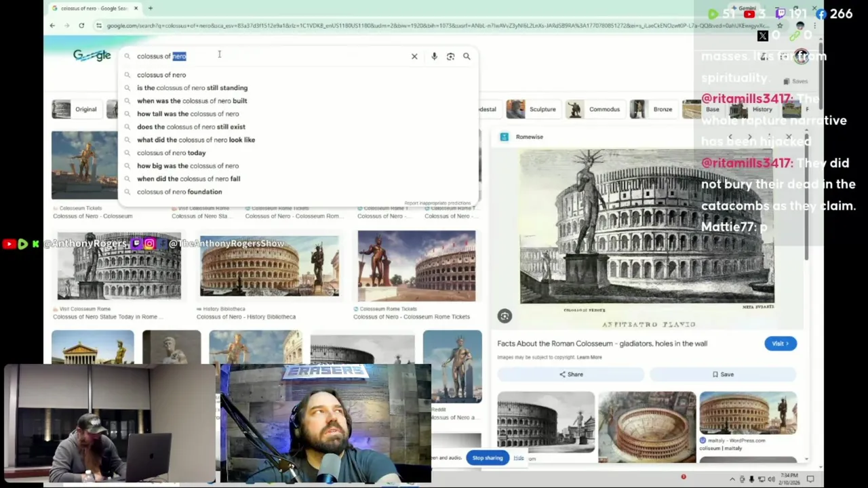This screenshot has height=488, width=868.
Task: Open the golden statue thumbnail labeled Colossus of Nero - Colosseum
Action: pyautogui.click(x=84, y=165)
